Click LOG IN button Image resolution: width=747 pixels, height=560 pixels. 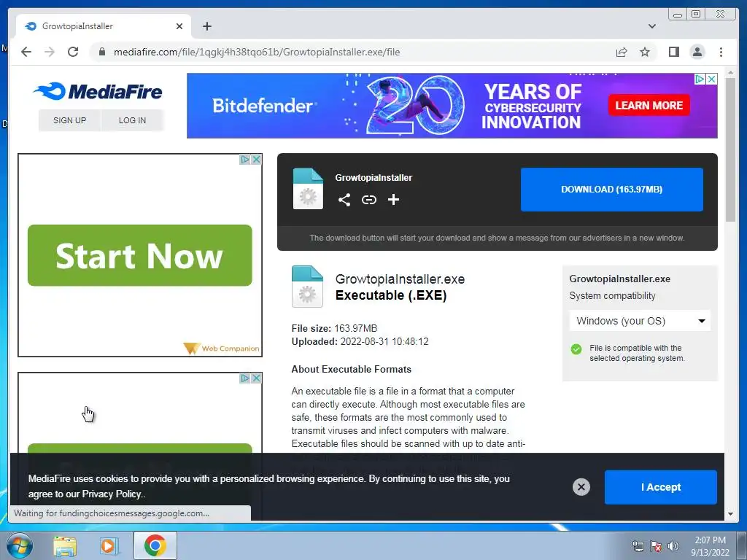click(132, 120)
